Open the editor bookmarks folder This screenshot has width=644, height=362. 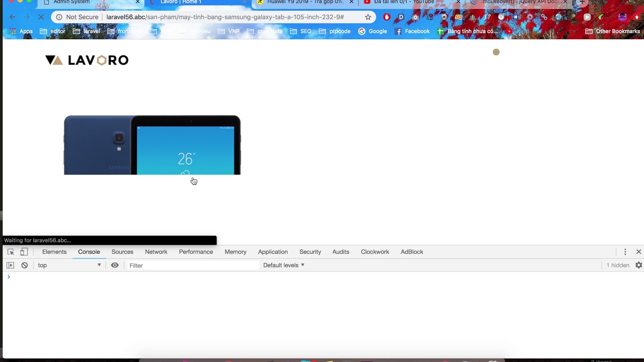(53, 31)
